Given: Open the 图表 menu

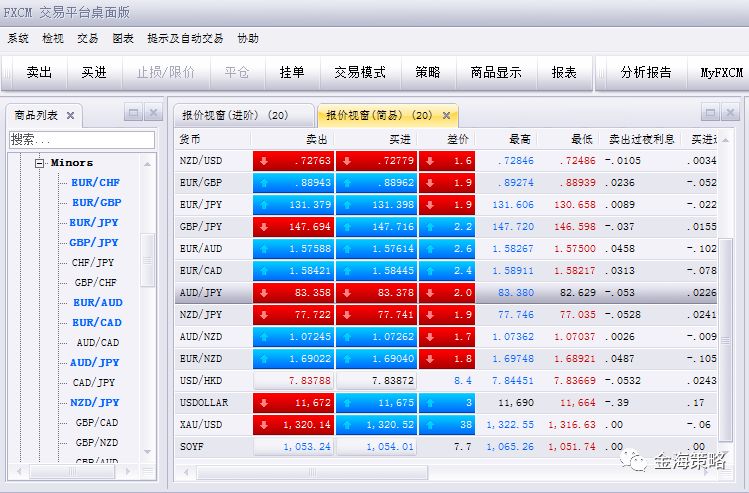Looking at the screenshot, I should pyautogui.click(x=123, y=38).
